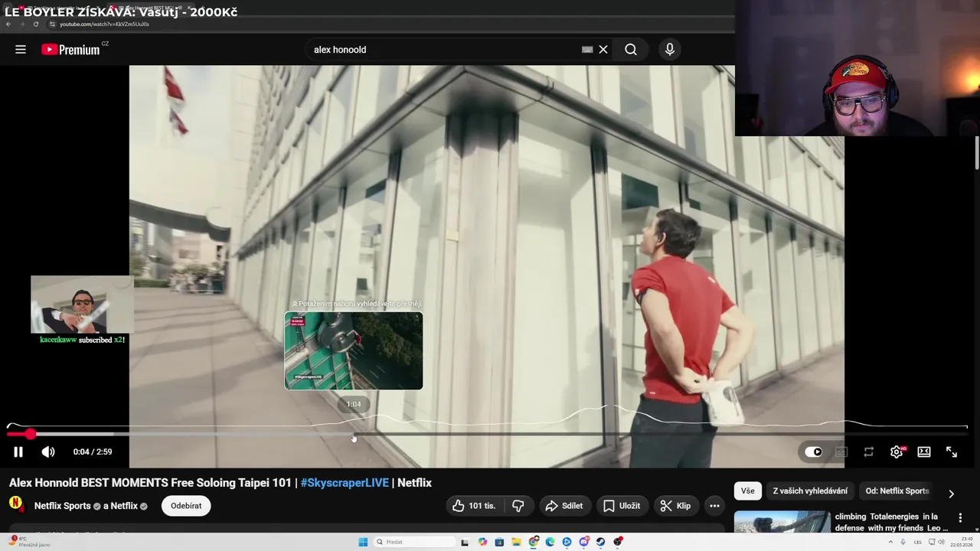Toggle subtitles (captions) button

pos(841,452)
